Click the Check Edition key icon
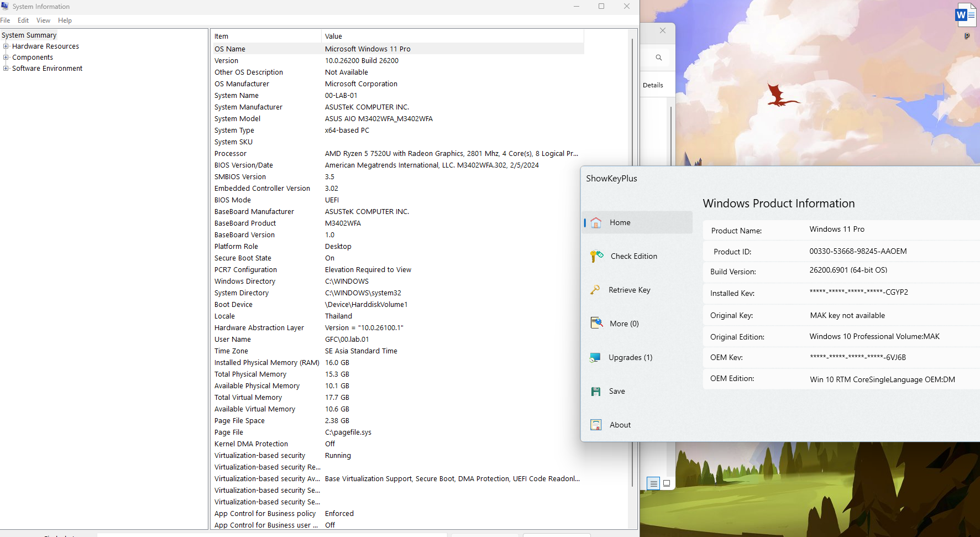The image size is (980, 537). pyautogui.click(x=596, y=256)
